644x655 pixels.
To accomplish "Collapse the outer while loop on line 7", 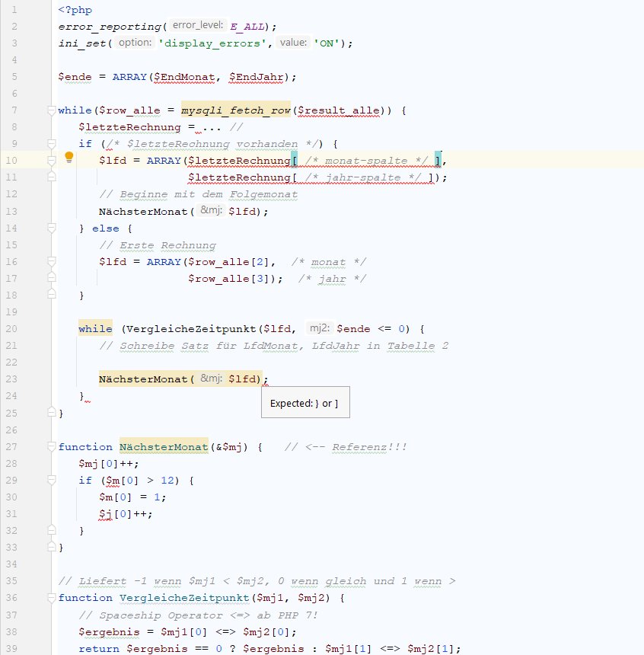I will pos(51,110).
